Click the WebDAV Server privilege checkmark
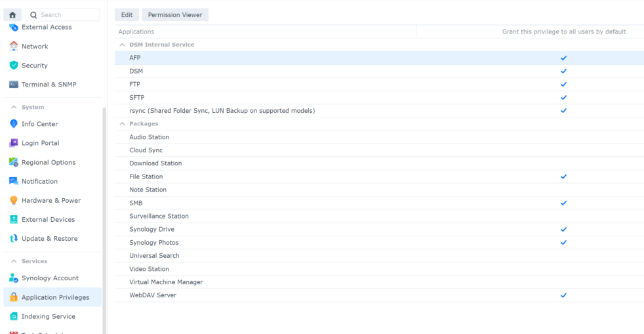Screen dimensions: 644x334 (563, 295)
